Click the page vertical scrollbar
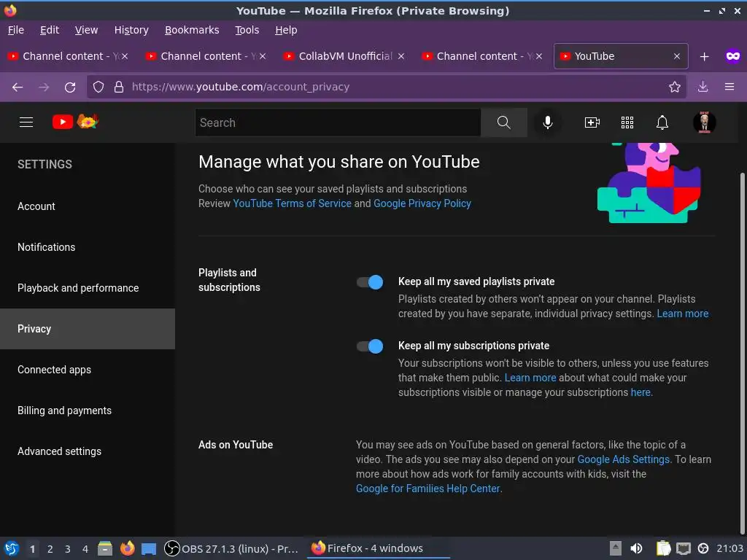Viewport: 747px width, 560px height. click(x=742, y=352)
